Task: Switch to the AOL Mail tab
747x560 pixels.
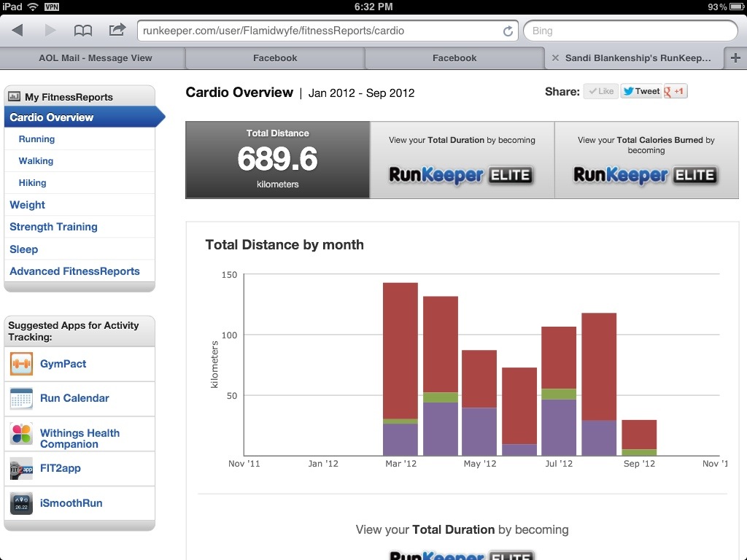Action: pos(95,58)
